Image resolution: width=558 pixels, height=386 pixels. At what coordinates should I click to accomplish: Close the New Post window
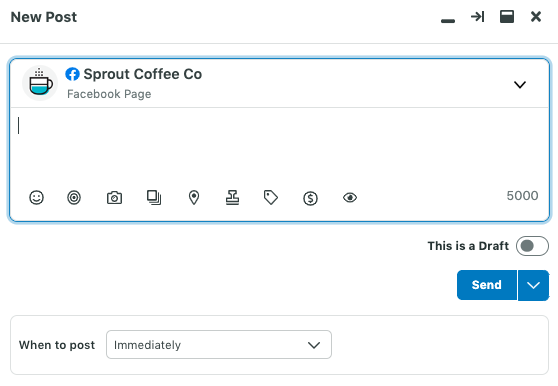click(x=536, y=16)
